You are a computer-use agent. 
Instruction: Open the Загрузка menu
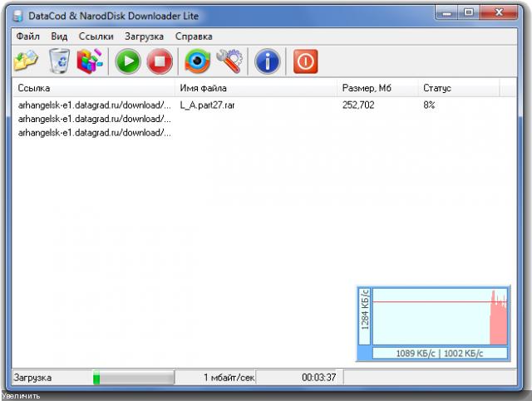pos(144,37)
